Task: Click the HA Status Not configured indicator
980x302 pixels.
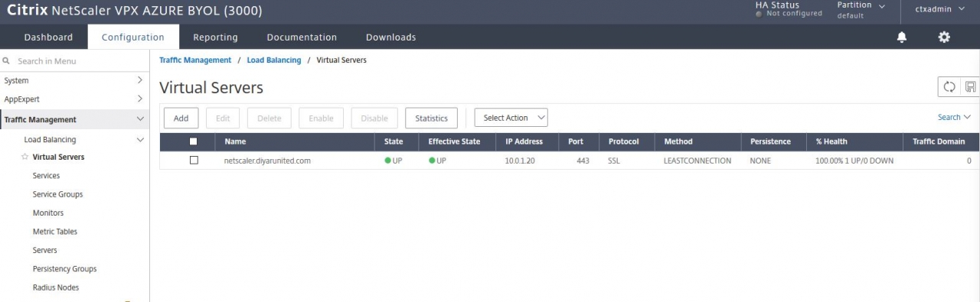Action: (789, 9)
